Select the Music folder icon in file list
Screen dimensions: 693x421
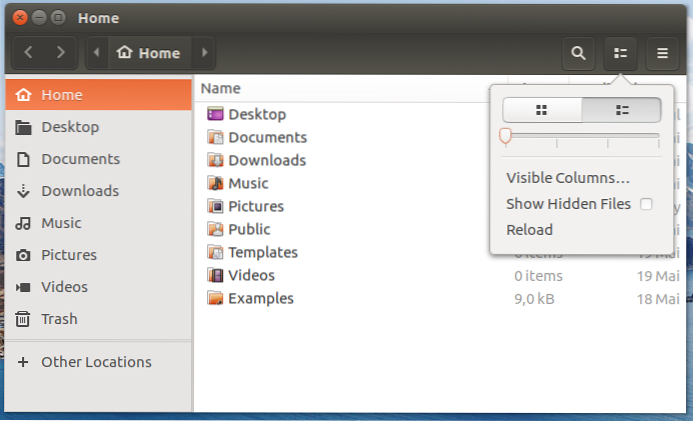point(215,183)
